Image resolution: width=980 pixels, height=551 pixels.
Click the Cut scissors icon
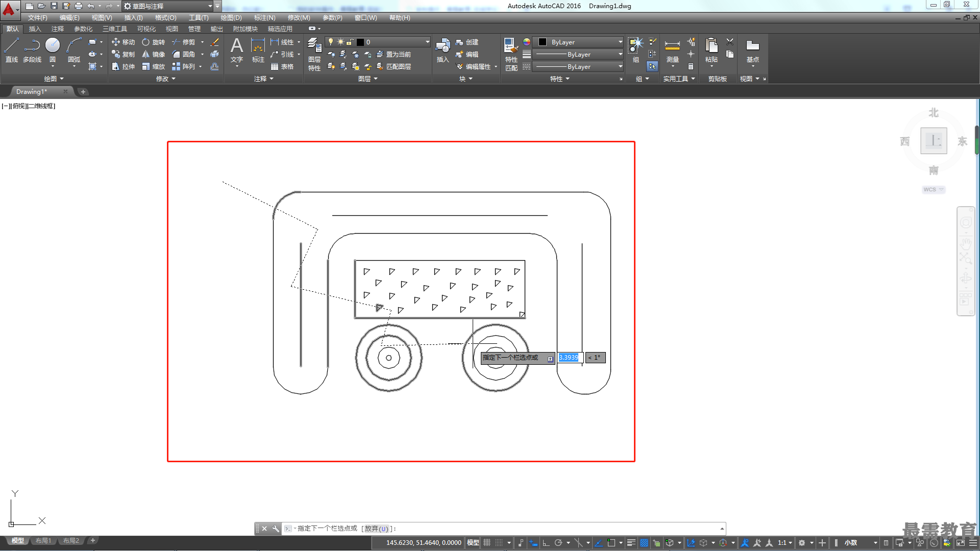click(x=730, y=42)
